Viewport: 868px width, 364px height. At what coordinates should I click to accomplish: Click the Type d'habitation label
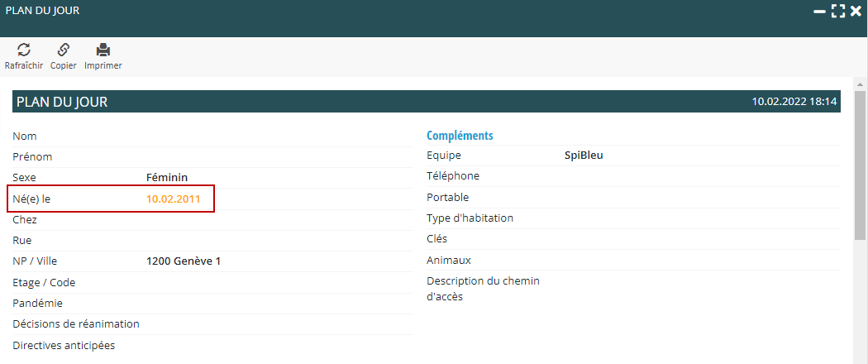tap(470, 218)
